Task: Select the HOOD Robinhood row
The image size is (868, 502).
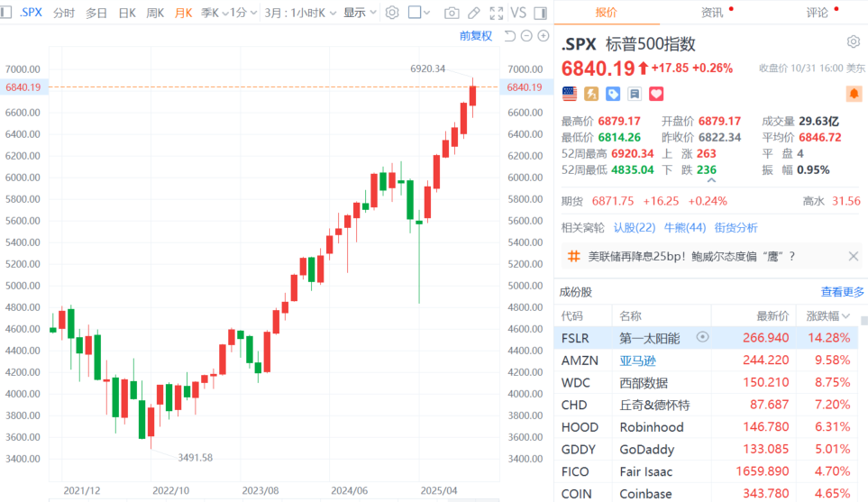Action: pos(707,426)
